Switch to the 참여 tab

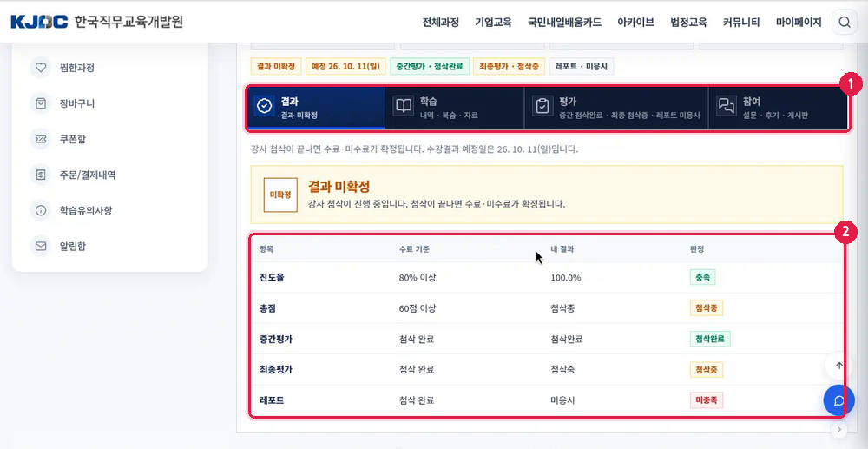click(779, 108)
